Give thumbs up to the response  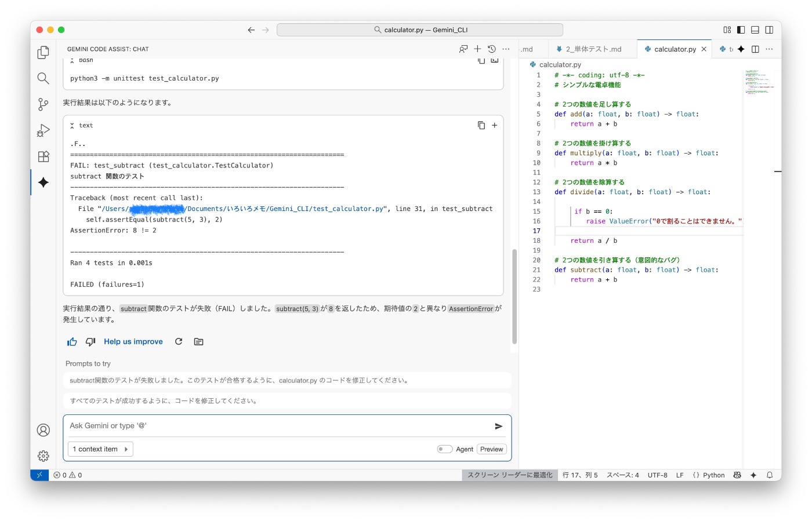tap(72, 342)
